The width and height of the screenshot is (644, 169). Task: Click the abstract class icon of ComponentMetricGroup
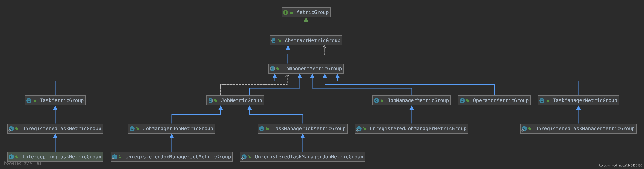272,69
